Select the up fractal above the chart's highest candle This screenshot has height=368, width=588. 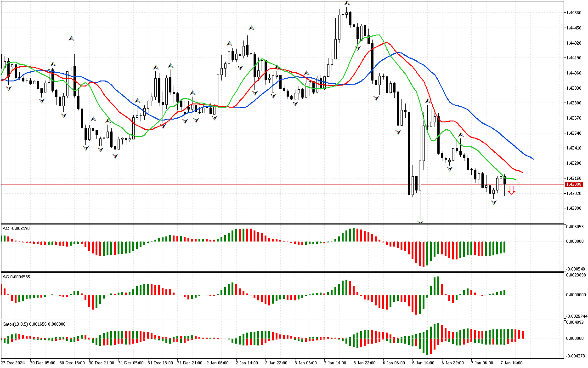coord(347,3)
